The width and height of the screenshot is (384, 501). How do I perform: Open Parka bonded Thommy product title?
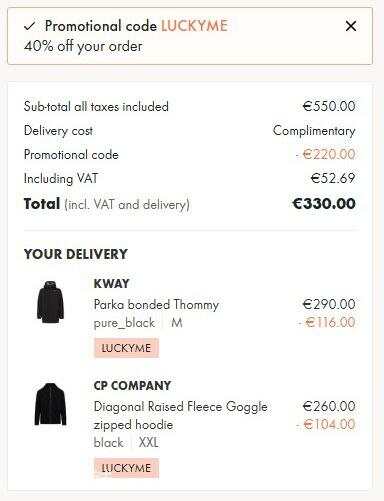(156, 304)
